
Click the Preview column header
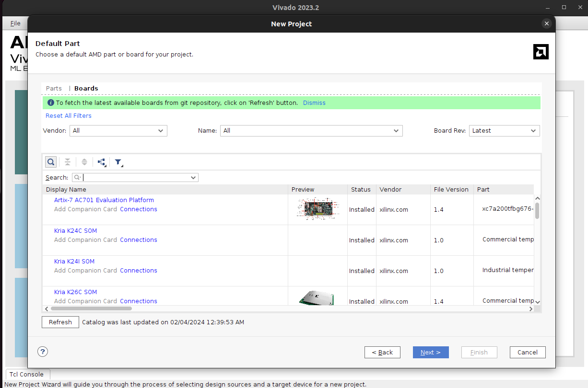tap(318, 189)
